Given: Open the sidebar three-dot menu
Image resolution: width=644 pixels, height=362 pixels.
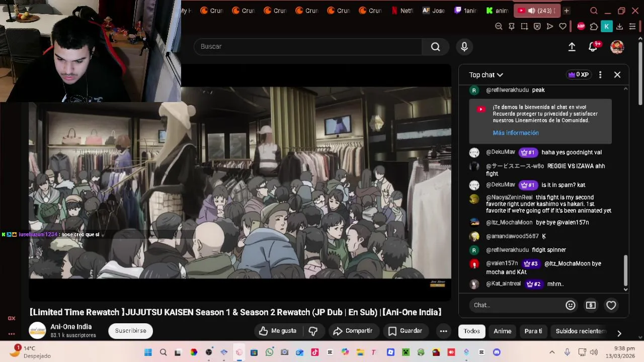Looking at the screenshot, I should (12, 334).
